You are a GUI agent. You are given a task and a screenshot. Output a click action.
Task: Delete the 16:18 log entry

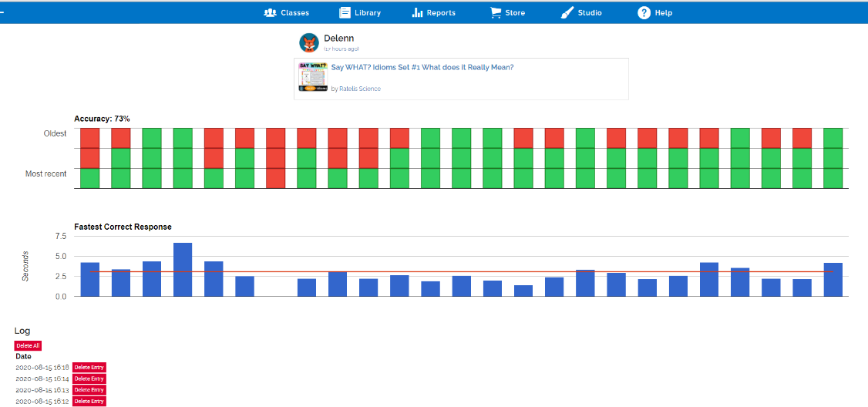click(x=89, y=367)
